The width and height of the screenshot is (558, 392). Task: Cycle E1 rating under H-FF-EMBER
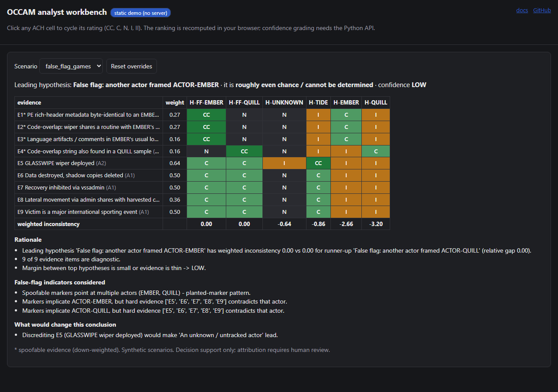pos(206,115)
